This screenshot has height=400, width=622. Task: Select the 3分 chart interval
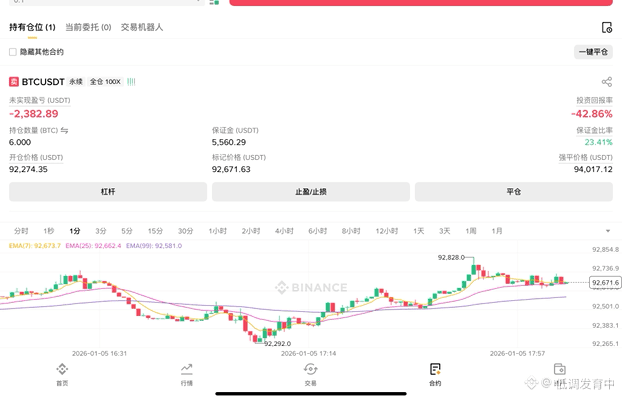(x=101, y=231)
